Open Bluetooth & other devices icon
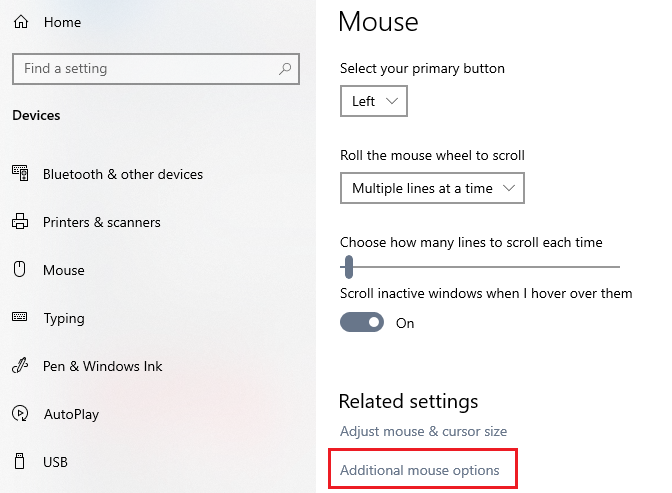 click(20, 173)
